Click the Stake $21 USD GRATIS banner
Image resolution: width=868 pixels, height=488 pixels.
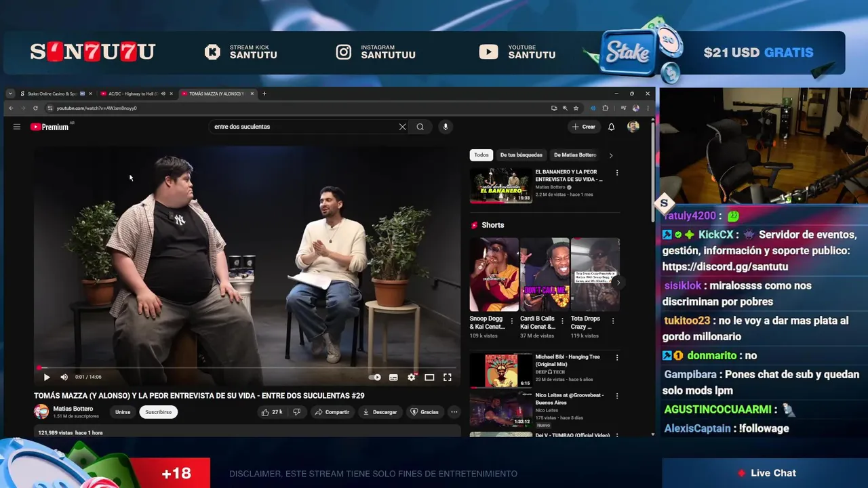point(719,52)
